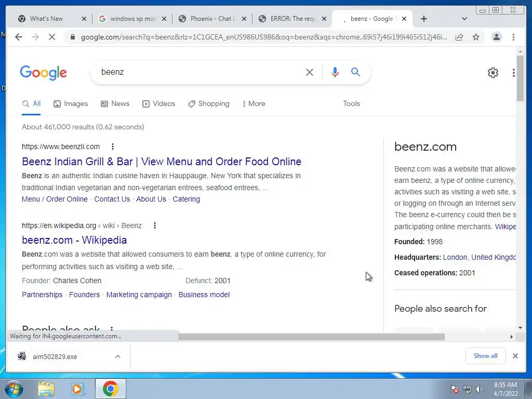The height and width of the screenshot is (399, 532).
Task: Open the More search filters menu
Action: 254,104
